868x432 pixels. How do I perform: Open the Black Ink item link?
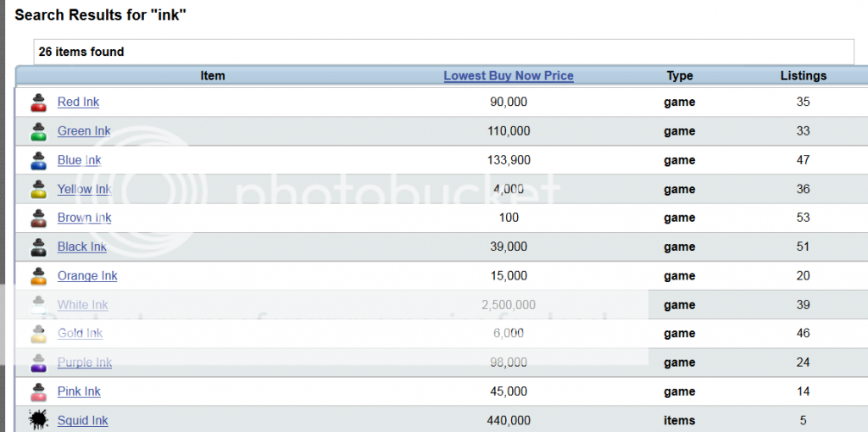[82, 246]
